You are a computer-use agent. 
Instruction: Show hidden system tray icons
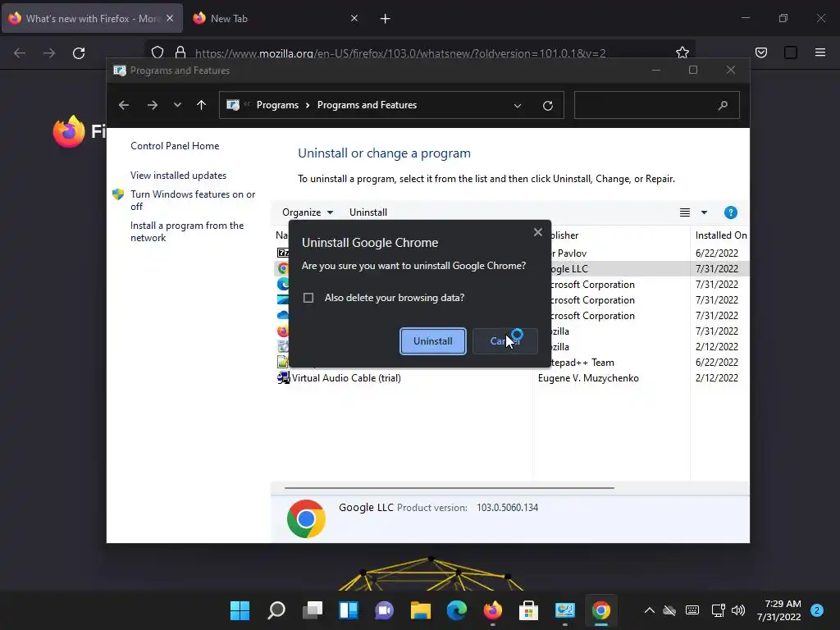tap(650, 610)
